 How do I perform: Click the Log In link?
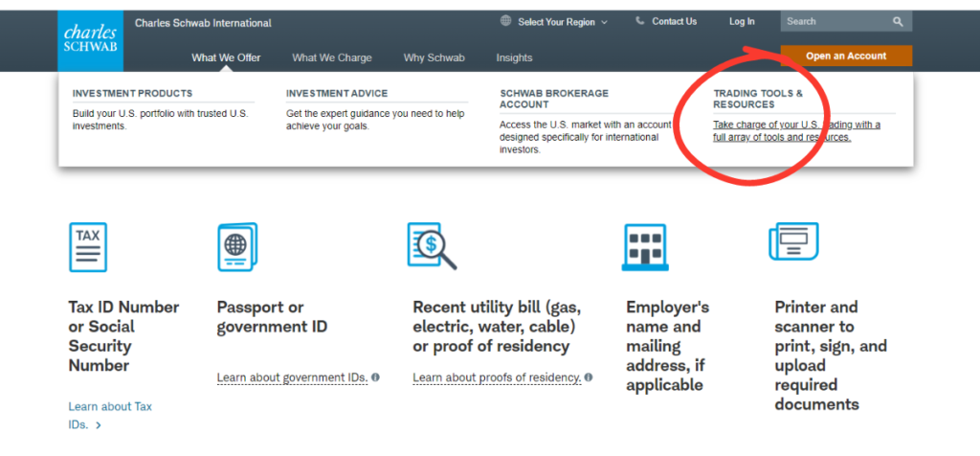[x=742, y=21]
